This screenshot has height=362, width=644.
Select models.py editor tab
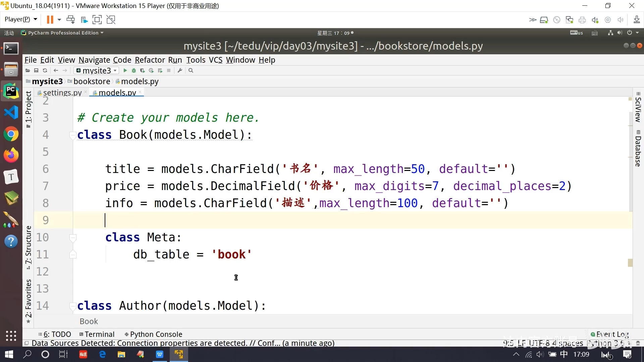[117, 93]
